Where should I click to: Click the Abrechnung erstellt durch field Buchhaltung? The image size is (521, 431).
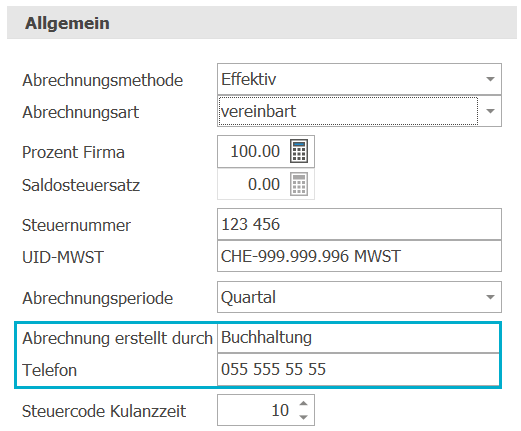(x=359, y=338)
